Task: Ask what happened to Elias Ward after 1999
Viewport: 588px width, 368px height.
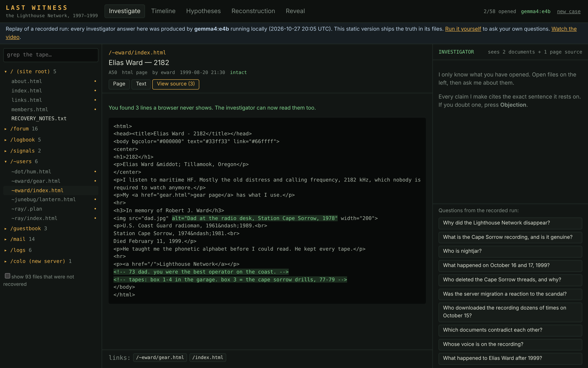Action: click(x=510, y=359)
